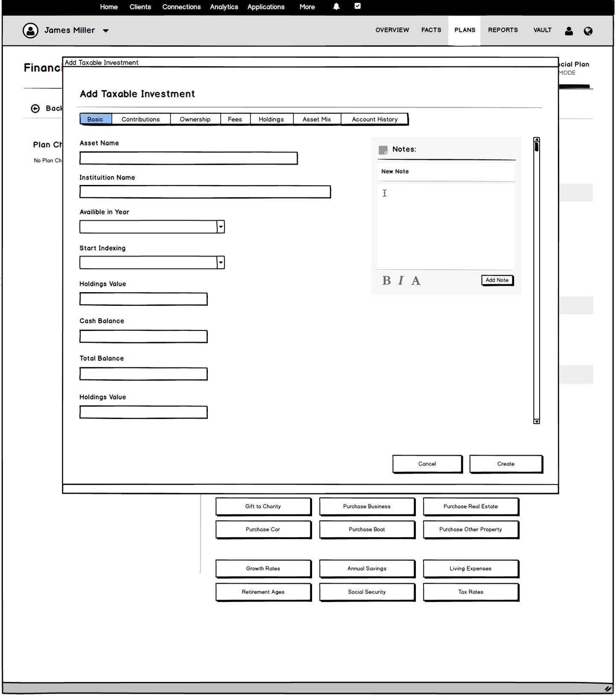616x697 pixels.
Task: Open the More menu in top bar
Action: [x=307, y=7]
